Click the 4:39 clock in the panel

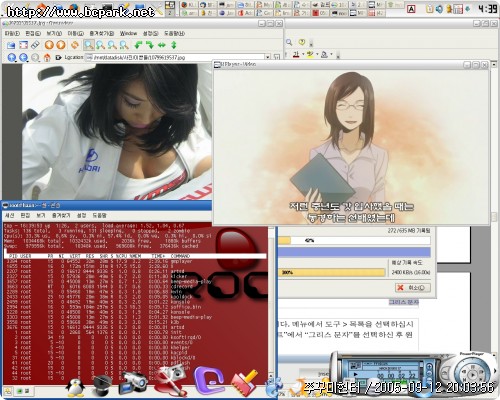coord(487,9)
